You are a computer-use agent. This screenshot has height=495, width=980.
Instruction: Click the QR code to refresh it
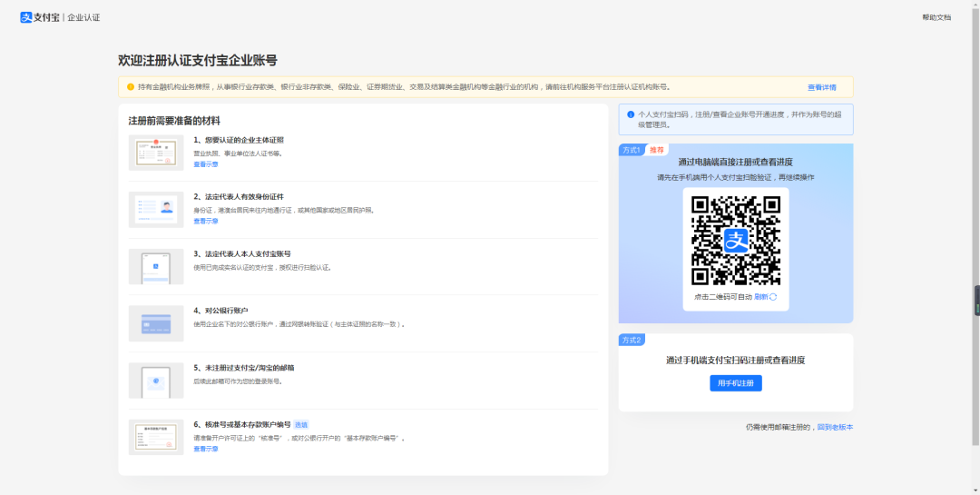coord(736,241)
